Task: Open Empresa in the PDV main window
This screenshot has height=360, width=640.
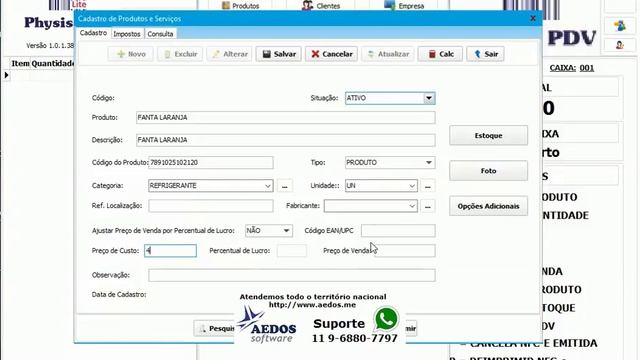Action: [404, 6]
